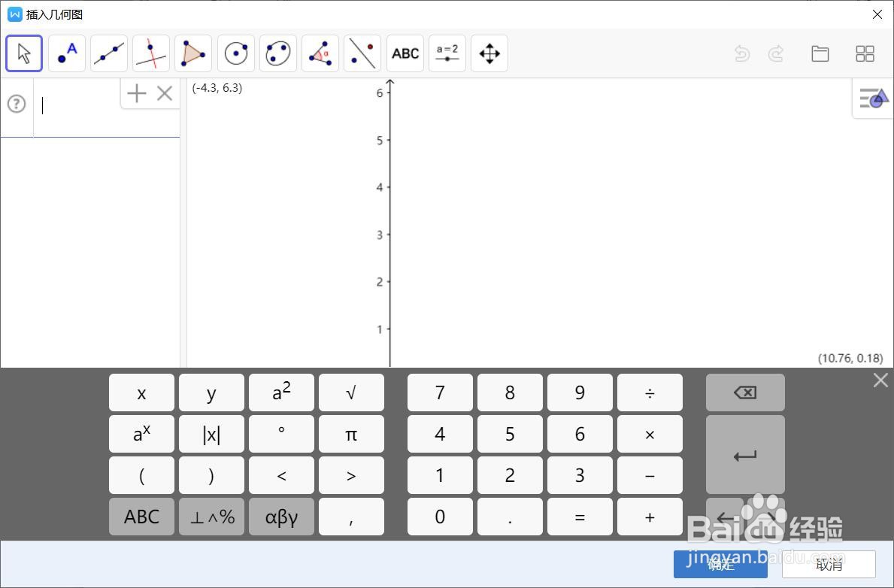Close the 插入几何图 dialog window
Viewport: 894px width, 588px height.
(877, 14)
